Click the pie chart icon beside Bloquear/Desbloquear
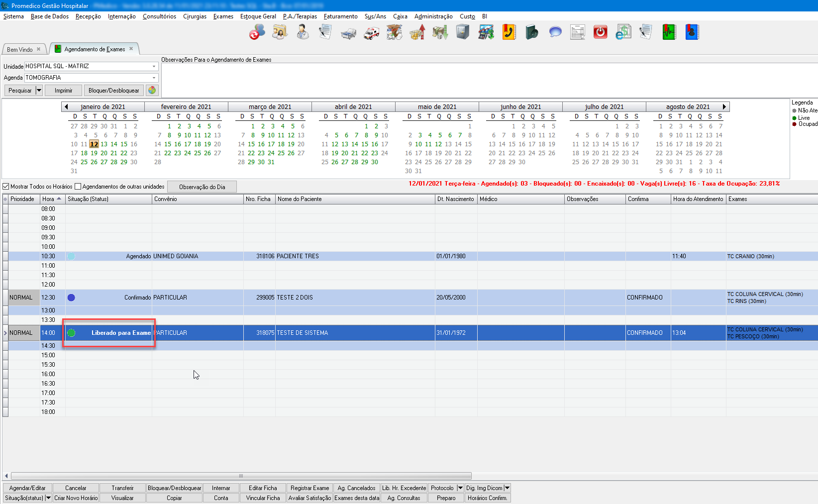This screenshot has width=818, height=504. click(x=152, y=90)
